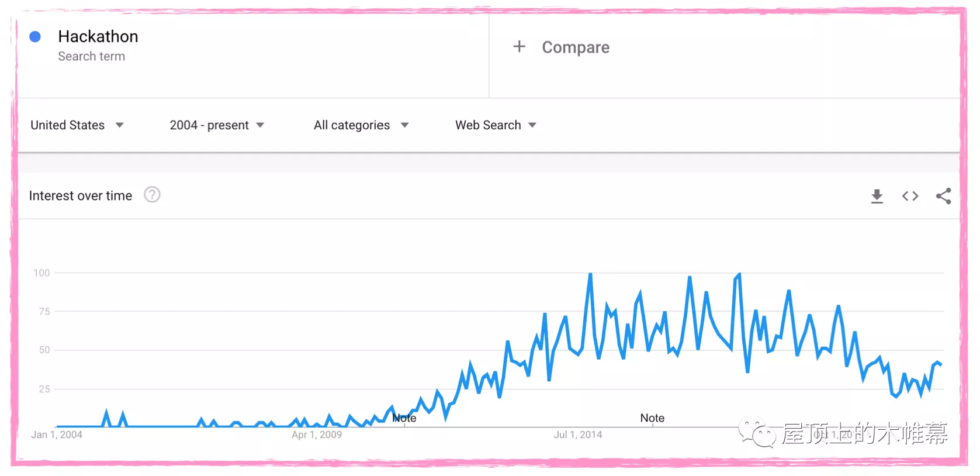Screen dimensions: 980x476
Task: Click the Compare text to add term
Action: click(576, 47)
